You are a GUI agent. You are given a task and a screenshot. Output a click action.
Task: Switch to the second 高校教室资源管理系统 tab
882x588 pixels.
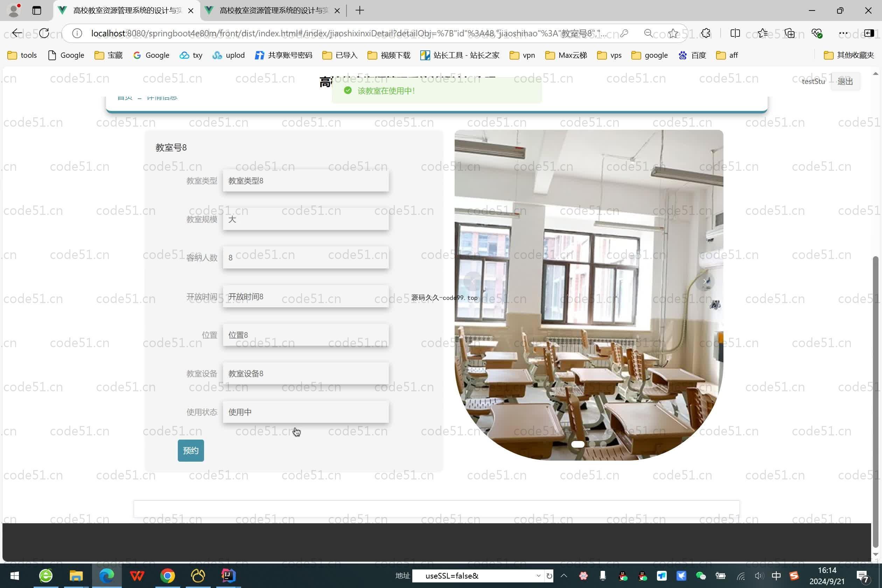(x=273, y=10)
